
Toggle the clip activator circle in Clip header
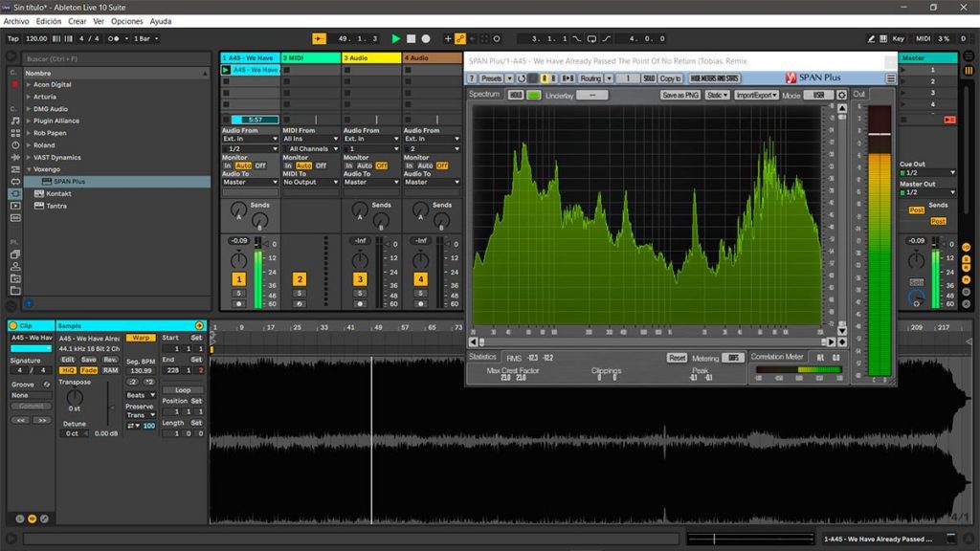[x=13, y=325]
